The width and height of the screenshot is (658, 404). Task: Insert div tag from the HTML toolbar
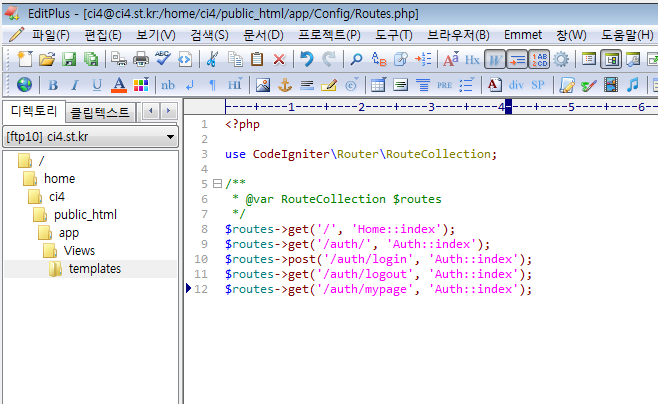click(x=516, y=85)
